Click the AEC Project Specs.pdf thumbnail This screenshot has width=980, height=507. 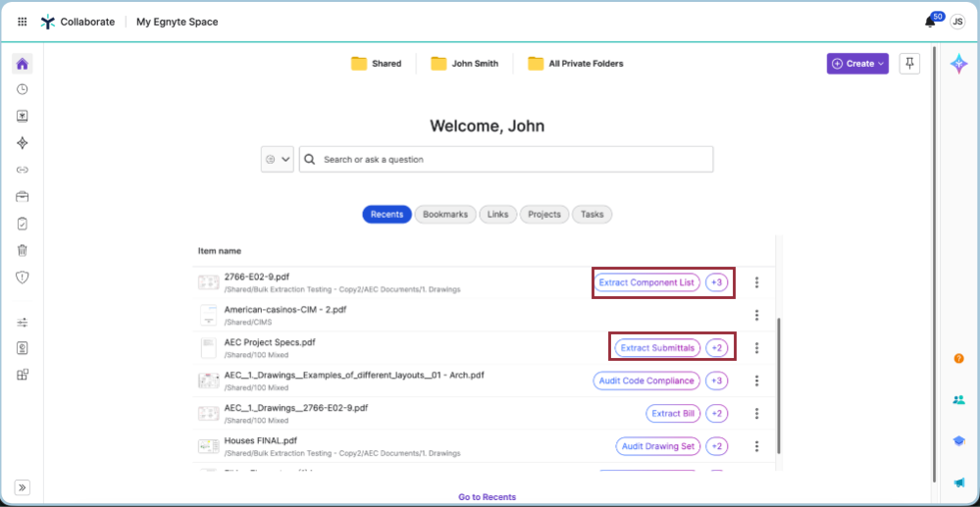pos(208,348)
